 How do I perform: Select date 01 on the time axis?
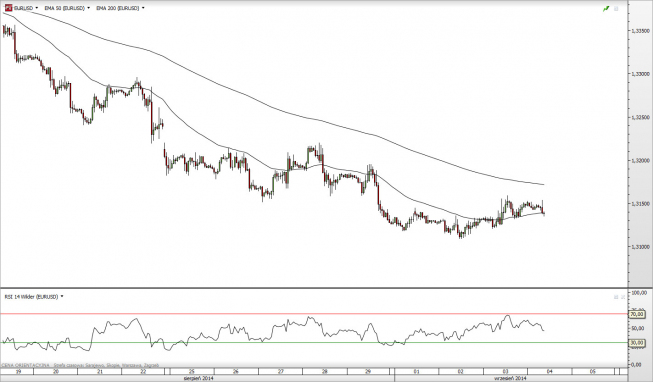coord(416,371)
